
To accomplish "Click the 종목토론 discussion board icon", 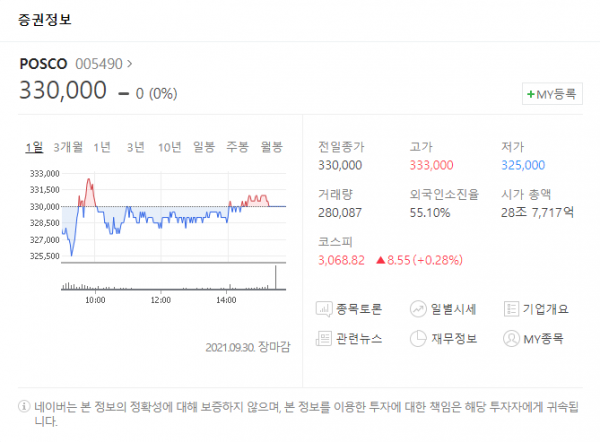I will tap(324, 309).
